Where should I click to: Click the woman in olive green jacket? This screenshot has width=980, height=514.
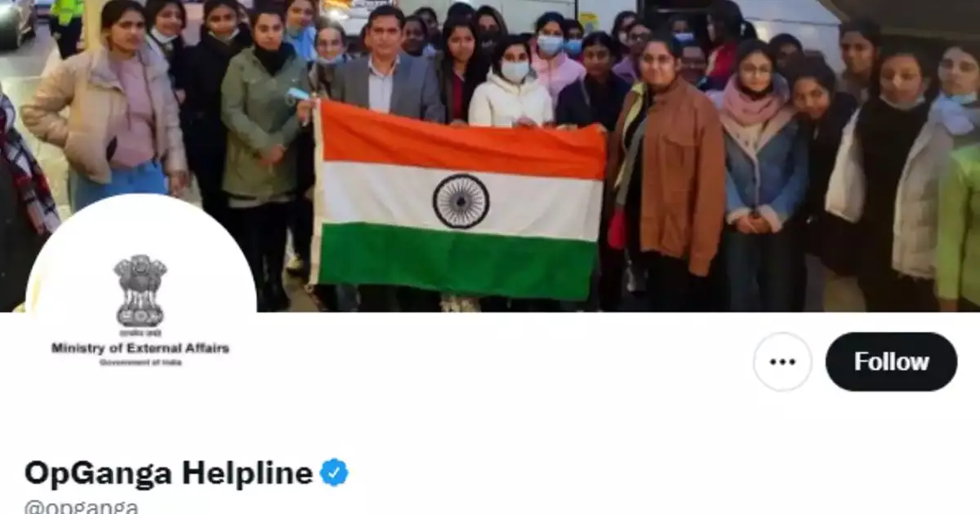tap(263, 131)
